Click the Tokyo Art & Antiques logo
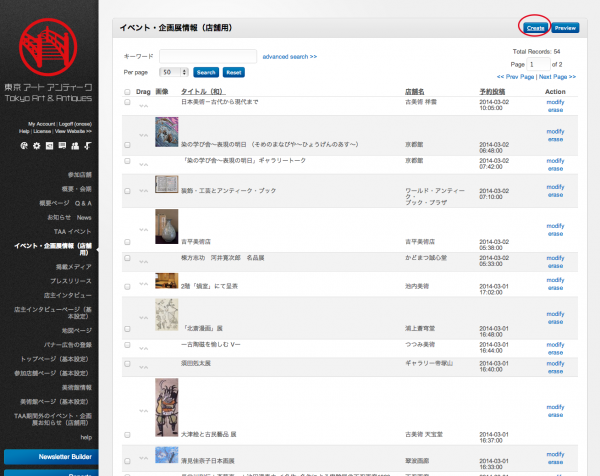The width and height of the screenshot is (600, 476). [49, 58]
